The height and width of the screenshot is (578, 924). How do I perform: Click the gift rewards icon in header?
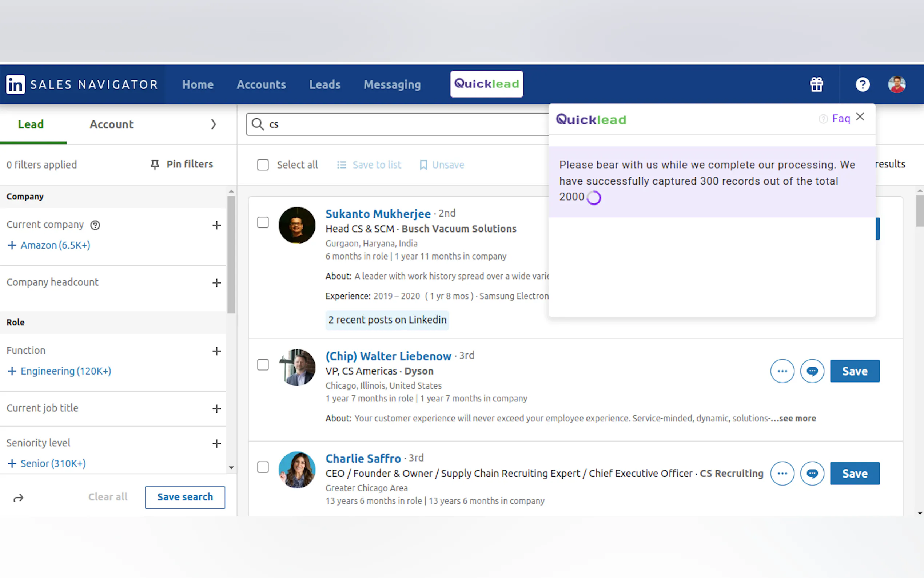[816, 84]
